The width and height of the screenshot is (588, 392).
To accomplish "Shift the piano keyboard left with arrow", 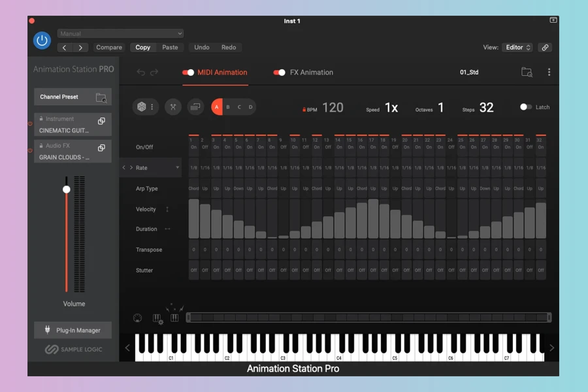I will pos(127,348).
